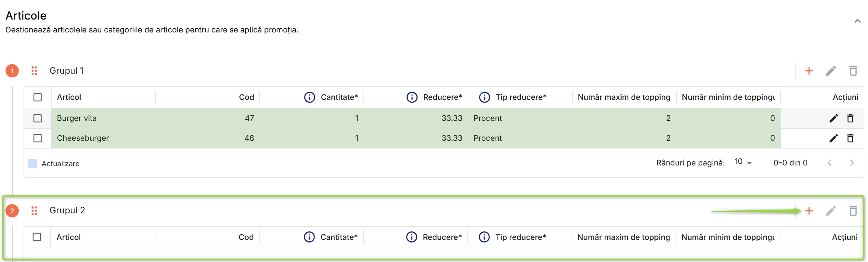Go to the previous table page
The height and width of the screenshot is (262, 868).
click(829, 163)
